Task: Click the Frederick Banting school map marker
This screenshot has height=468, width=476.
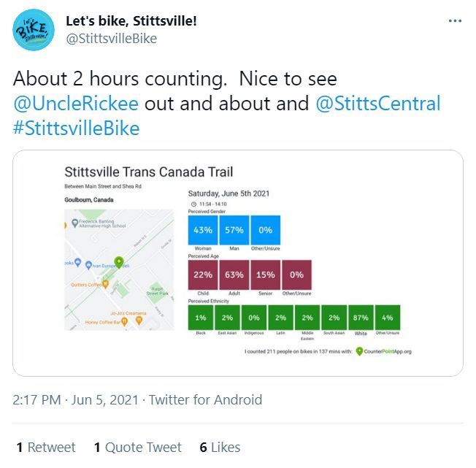Action: 74,223
